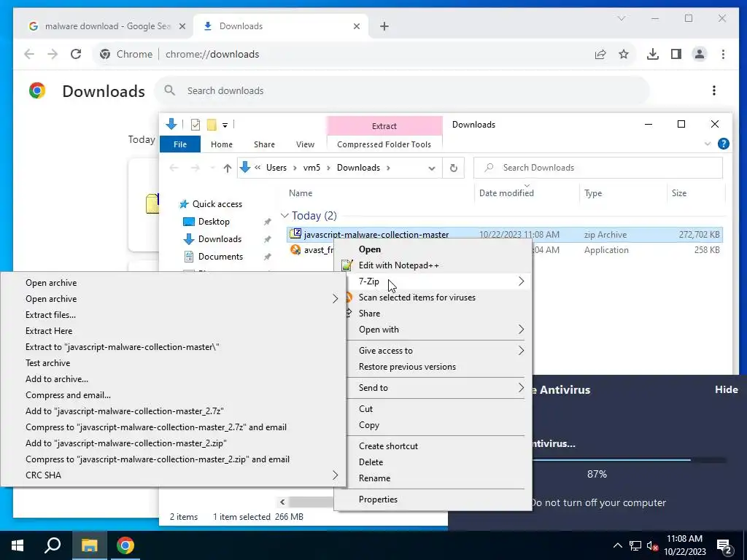The height and width of the screenshot is (560, 747).
Task: Bookmark this page with the star icon
Action: point(624,54)
